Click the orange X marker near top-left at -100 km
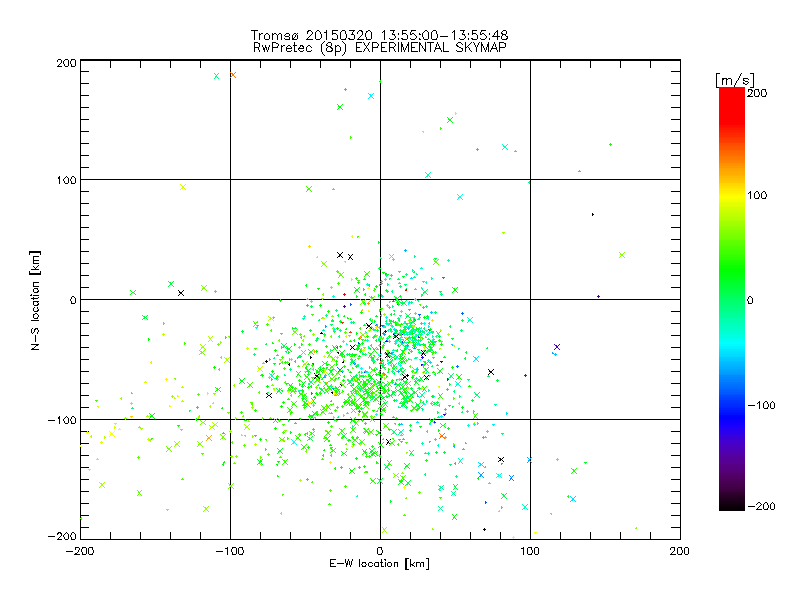Screen dimensions: 800x600 click(x=233, y=75)
